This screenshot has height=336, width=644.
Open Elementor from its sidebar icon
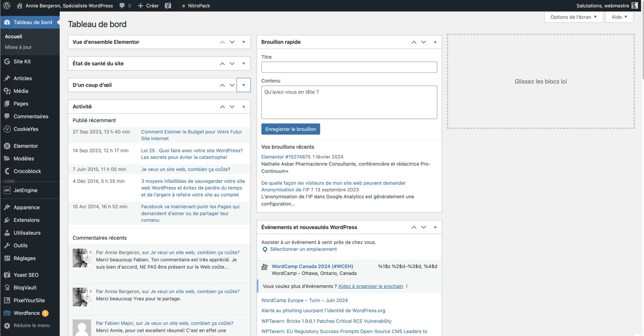click(7, 146)
